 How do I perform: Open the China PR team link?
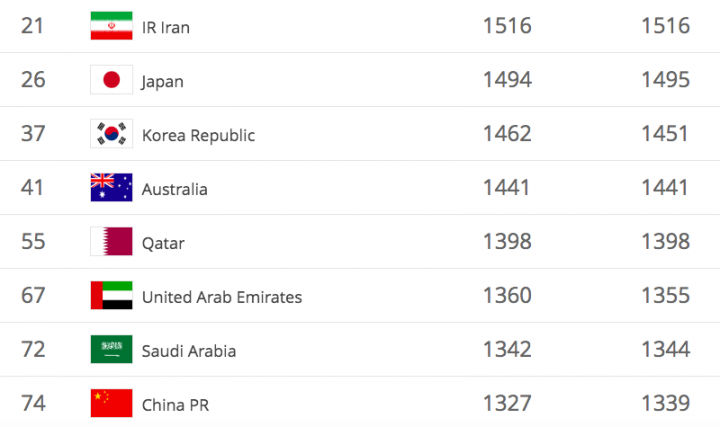tap(175, 405)
